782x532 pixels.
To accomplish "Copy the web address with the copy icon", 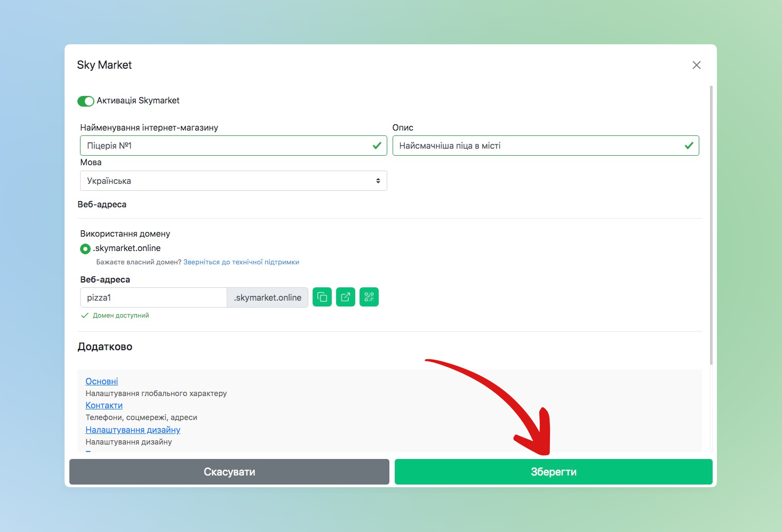I will click(322, 297).
